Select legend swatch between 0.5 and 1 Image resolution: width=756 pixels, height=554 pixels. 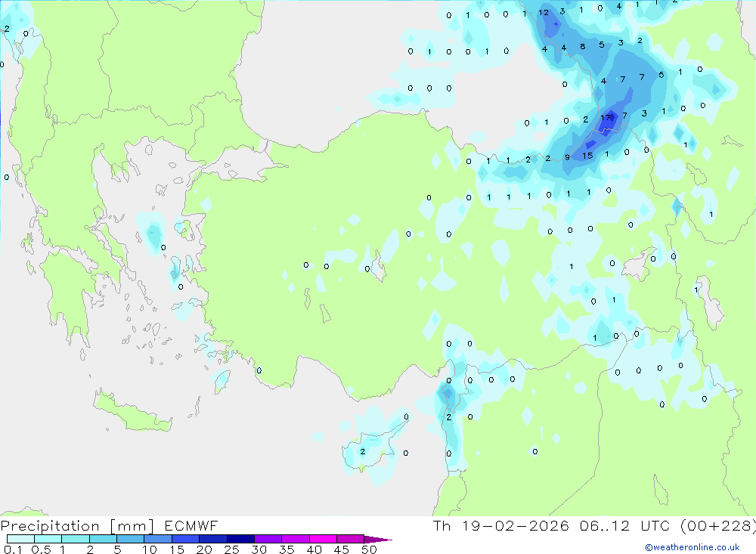(48, 539)
